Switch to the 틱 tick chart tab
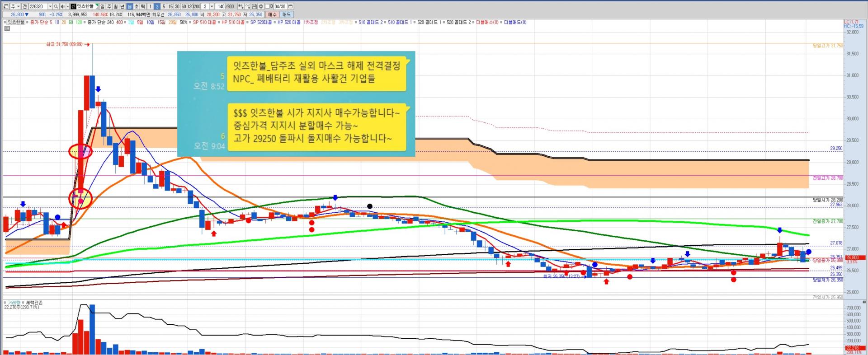The height and width of the screenshot is (355, 868). (143, 7)
